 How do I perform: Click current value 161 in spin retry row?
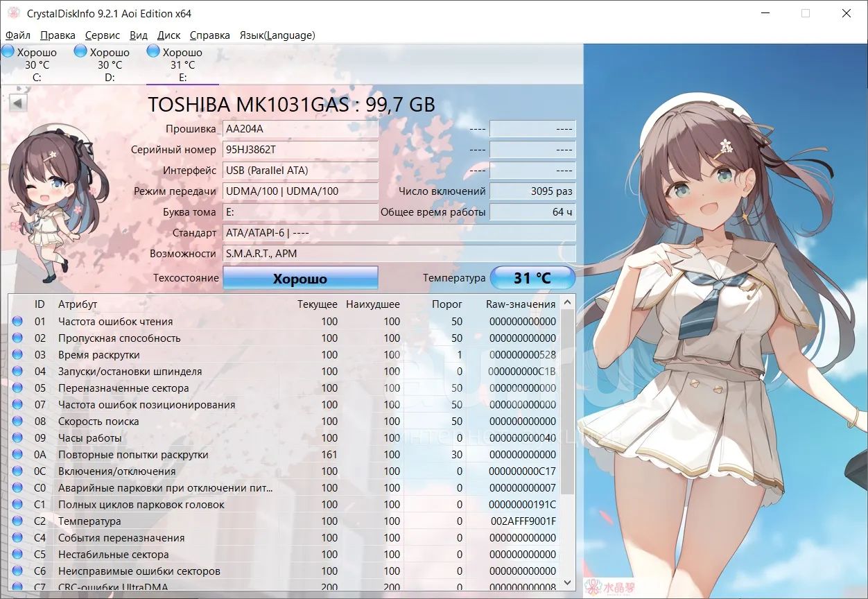(329, 454)
